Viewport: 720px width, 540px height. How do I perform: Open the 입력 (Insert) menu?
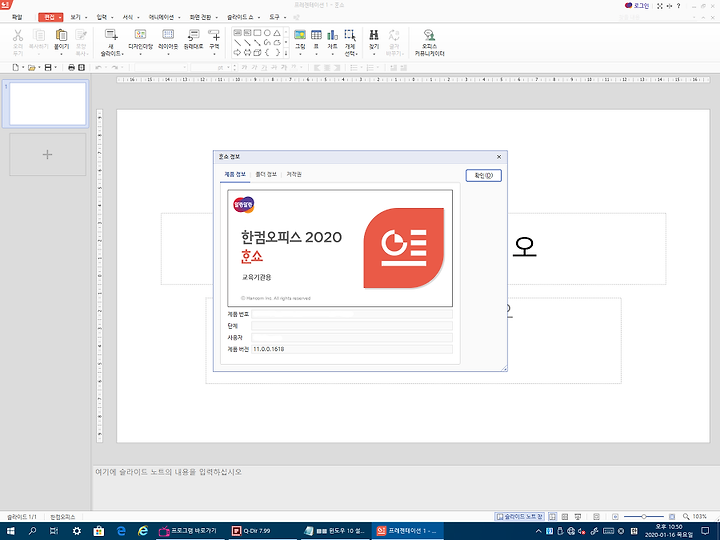pos(101,17)
